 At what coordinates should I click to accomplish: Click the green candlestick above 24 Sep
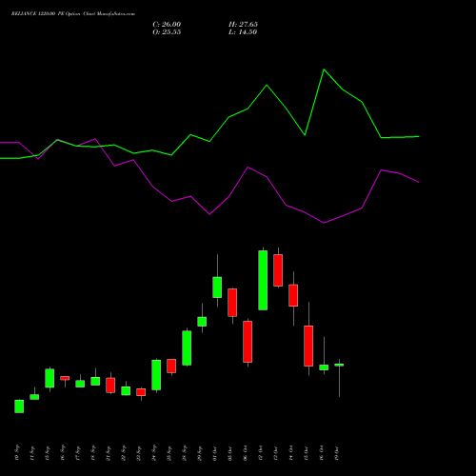156,375
